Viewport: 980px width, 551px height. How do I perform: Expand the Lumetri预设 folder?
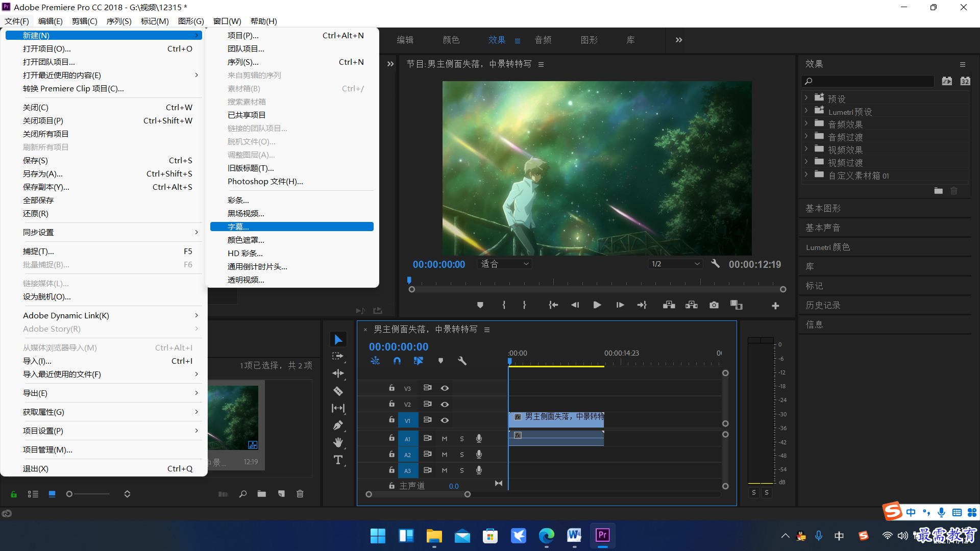tap(806, 110)
